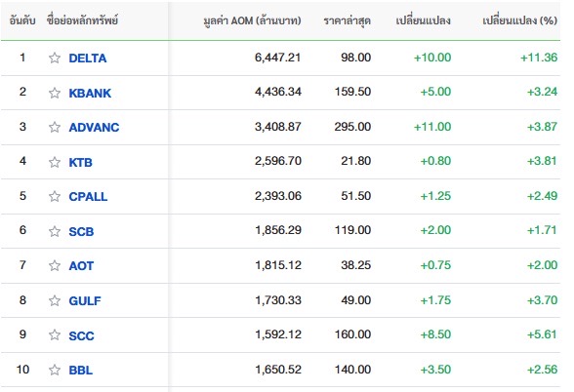The image size is (574, 392).
Task: Favorite SCB using its star icon
Action: tap(55, 231)
